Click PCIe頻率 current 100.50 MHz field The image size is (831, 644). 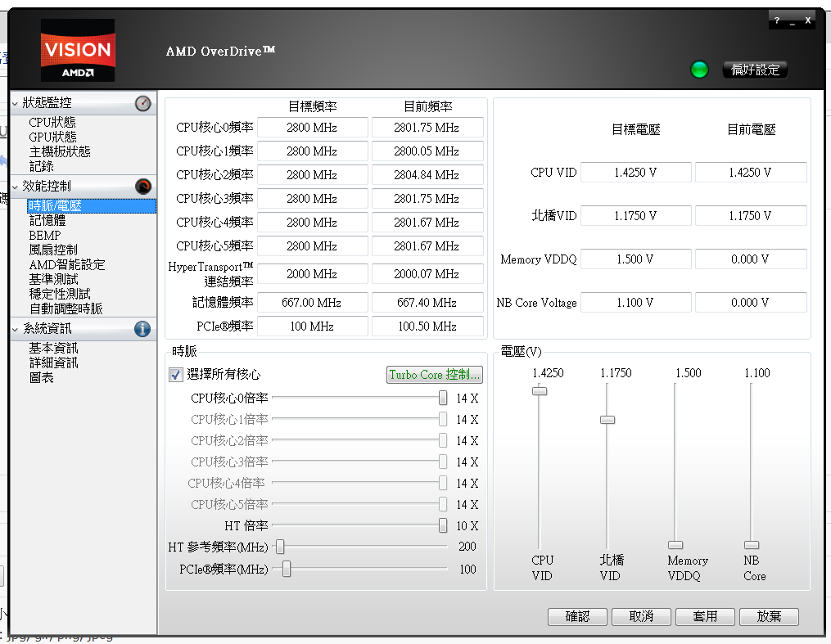pos(427,327)
